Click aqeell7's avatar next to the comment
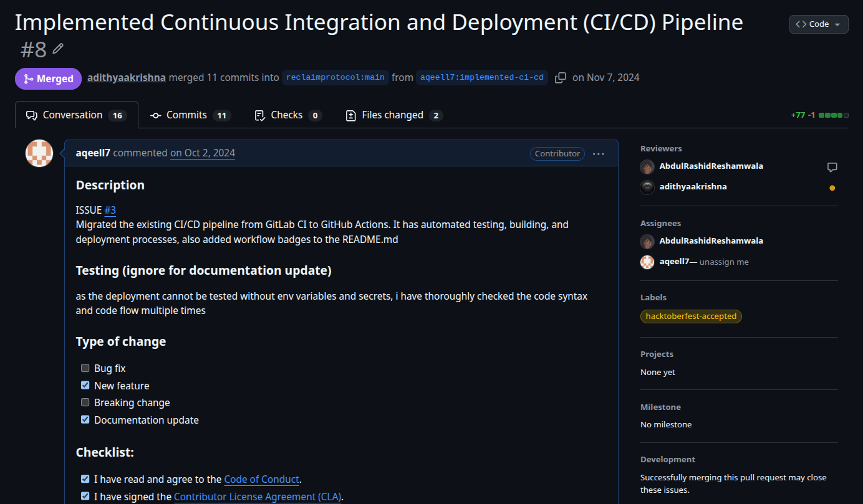The image size is (863, 504). point(39,153)
